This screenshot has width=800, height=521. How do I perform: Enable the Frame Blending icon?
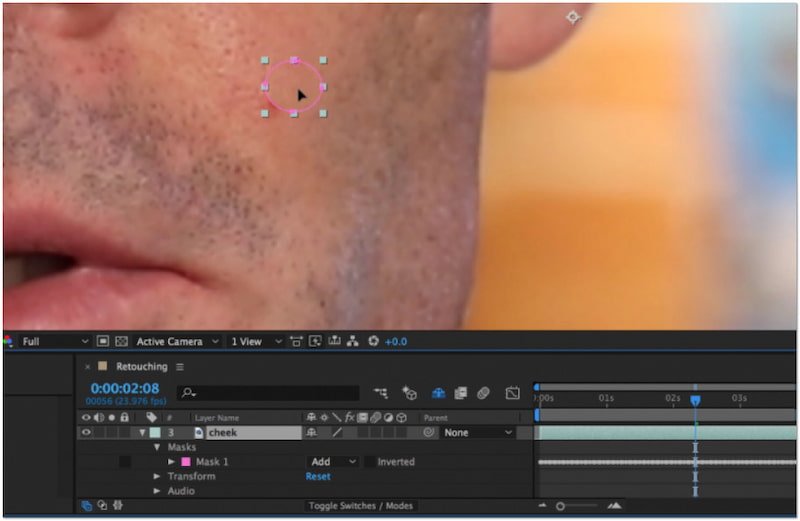[x=460, y=393]
